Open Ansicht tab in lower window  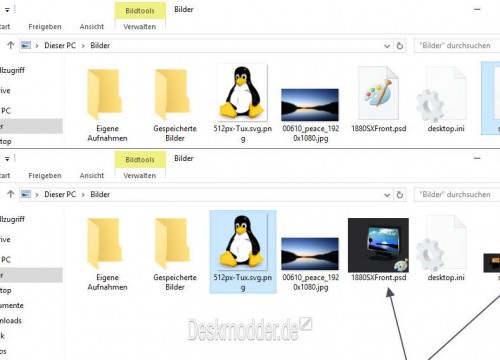pyautogui.click(x=92, y=176)
